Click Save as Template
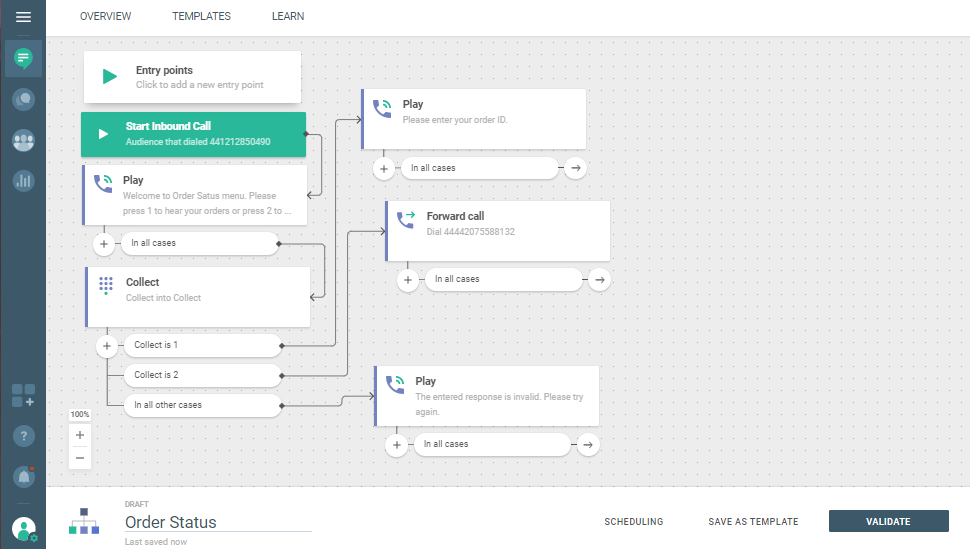The image size is (970, 549). (x=753, y=521)
